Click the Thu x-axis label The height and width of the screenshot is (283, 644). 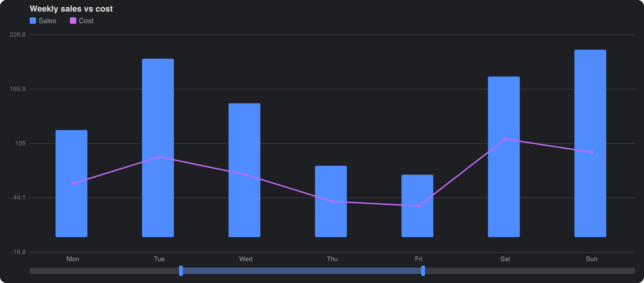(332, 259)
